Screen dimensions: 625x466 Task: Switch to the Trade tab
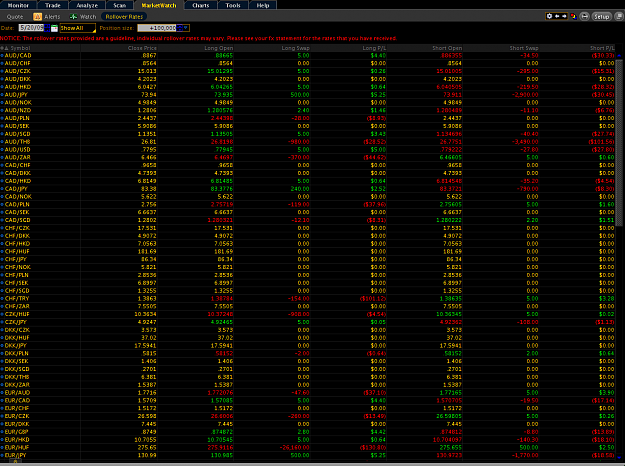[x=53, y=5]
